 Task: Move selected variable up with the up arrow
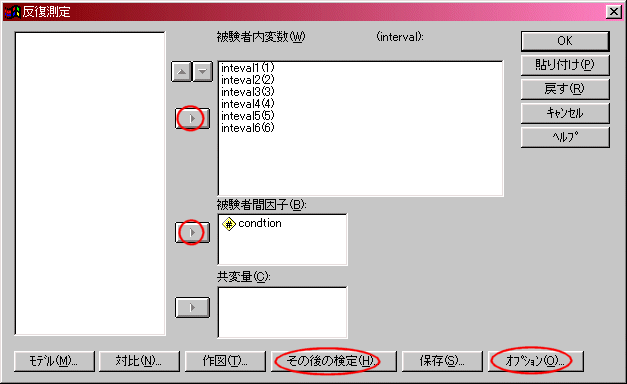pos(182,72)
